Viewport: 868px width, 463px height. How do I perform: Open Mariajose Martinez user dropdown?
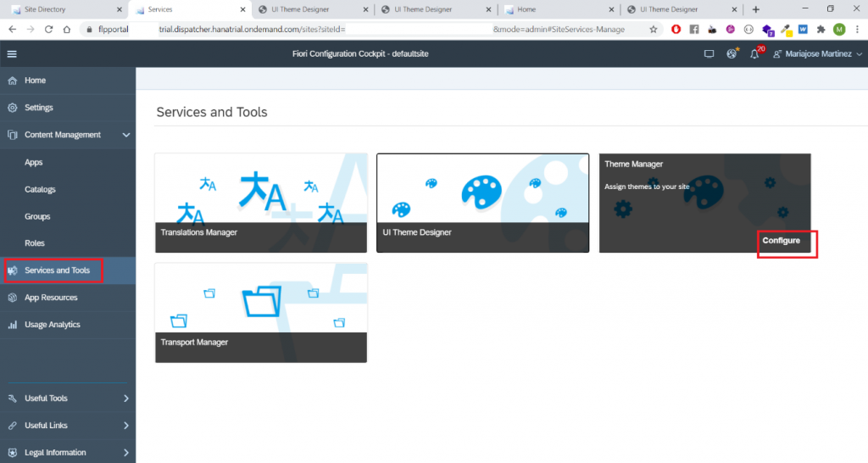(818, 53)
